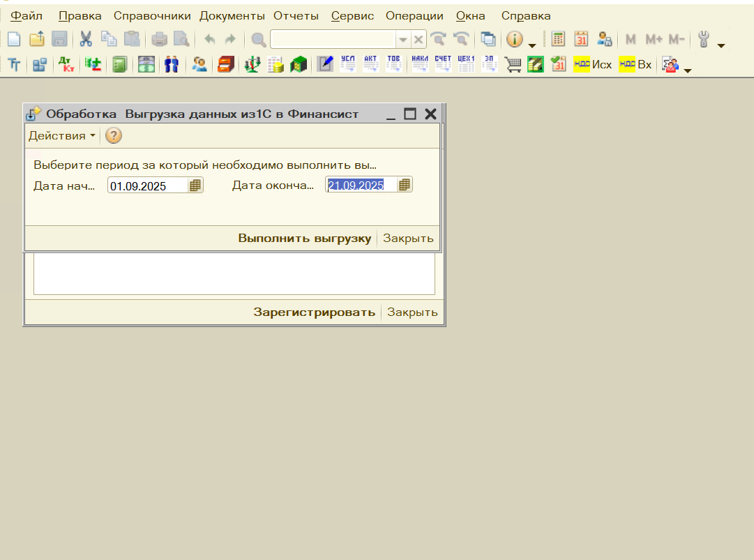Image resolution: width=754 pixels, height=560 pixels.
Task: Open calendar picker for Дата окончания
Action: (x=405, y=185)
